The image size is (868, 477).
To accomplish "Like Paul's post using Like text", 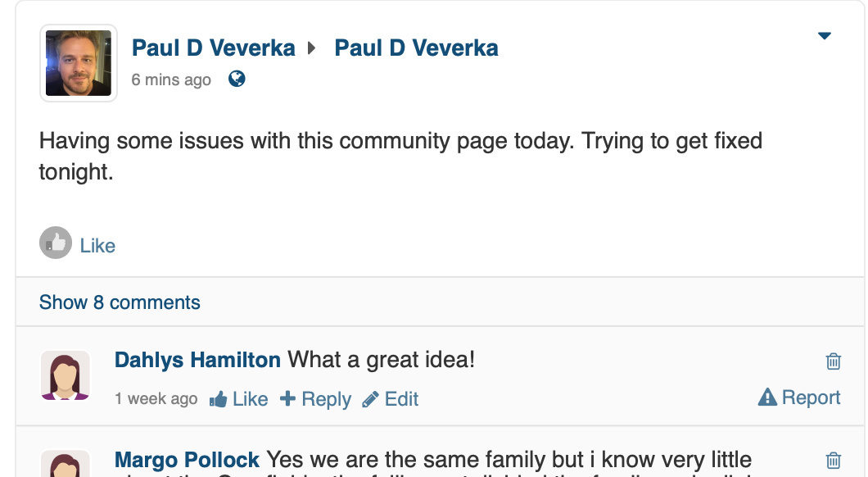I will tap(97, 245).
